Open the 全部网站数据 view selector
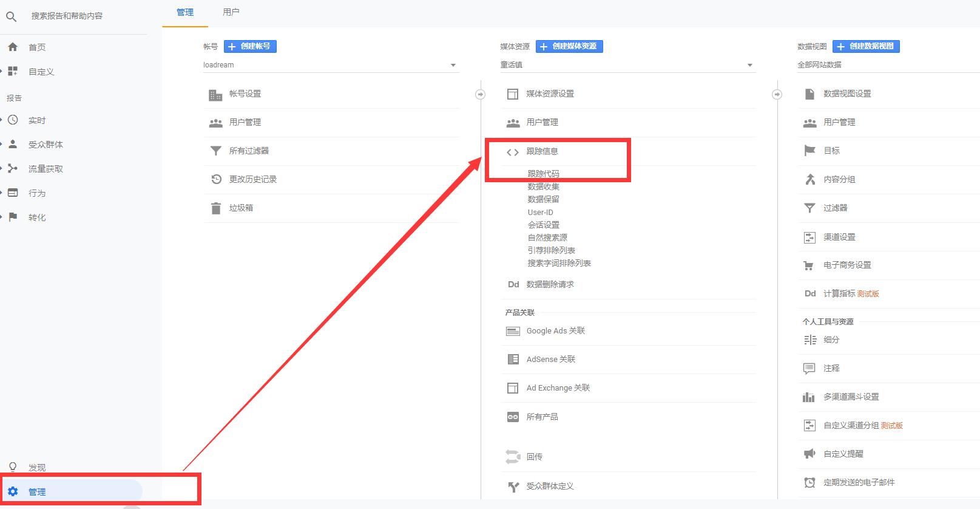The image size is (980, 509). point(888,65)
